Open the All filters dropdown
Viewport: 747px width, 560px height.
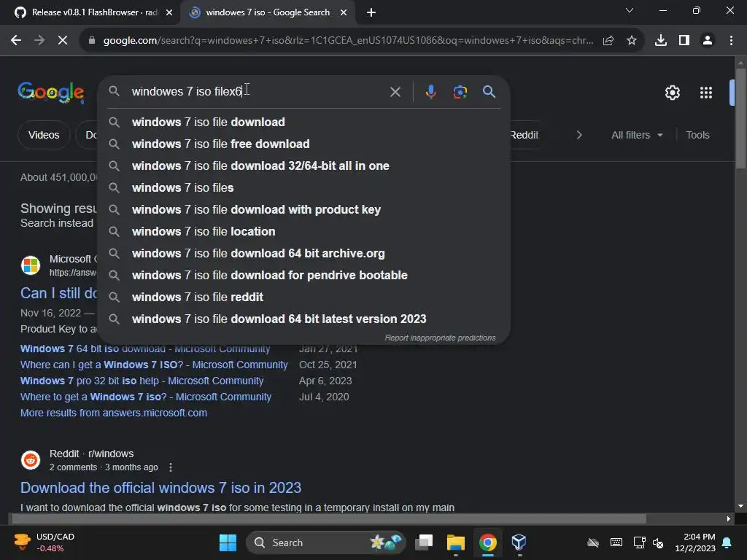point(637,135)
